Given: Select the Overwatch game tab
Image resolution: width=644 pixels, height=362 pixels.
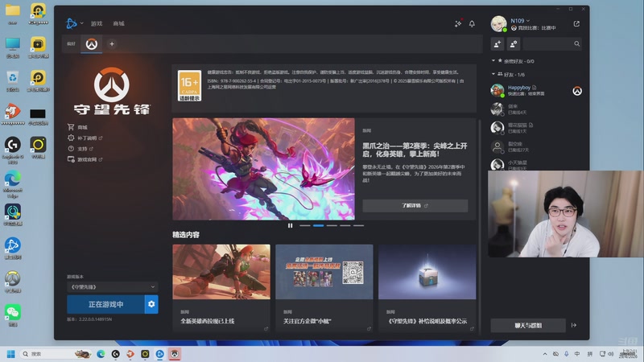Looking at the screenshot, I should 92,44.
